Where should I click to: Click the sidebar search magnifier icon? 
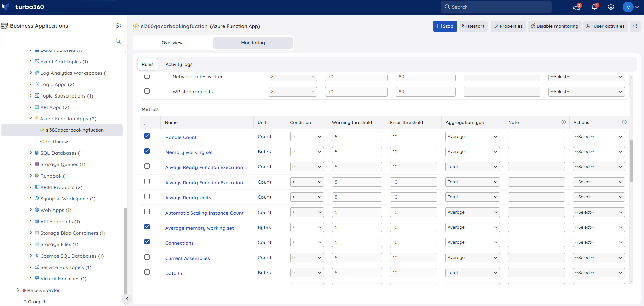pos(118,41)
